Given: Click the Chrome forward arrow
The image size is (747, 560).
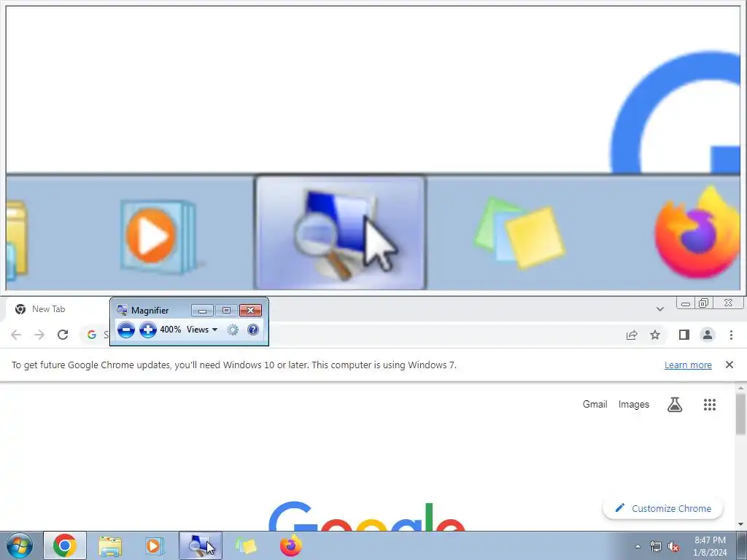Looking at the screenshot, I should 39,335.
